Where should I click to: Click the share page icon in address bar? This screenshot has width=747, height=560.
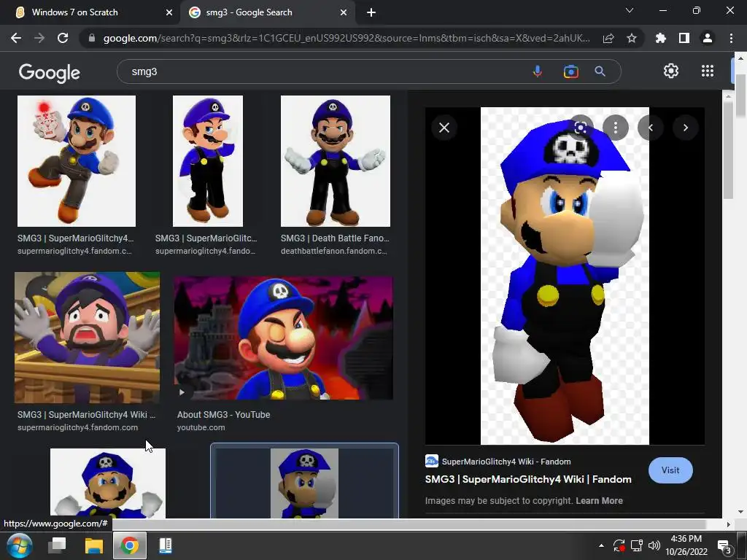tap(608, 38)
